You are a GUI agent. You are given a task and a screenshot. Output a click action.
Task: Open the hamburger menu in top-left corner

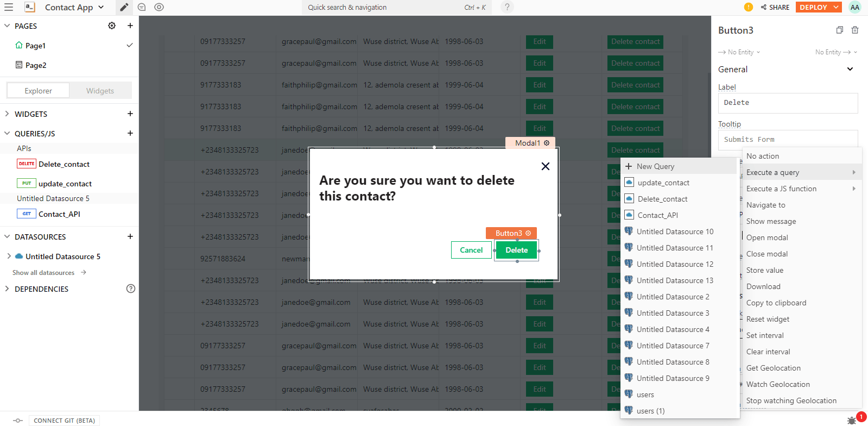9,7
